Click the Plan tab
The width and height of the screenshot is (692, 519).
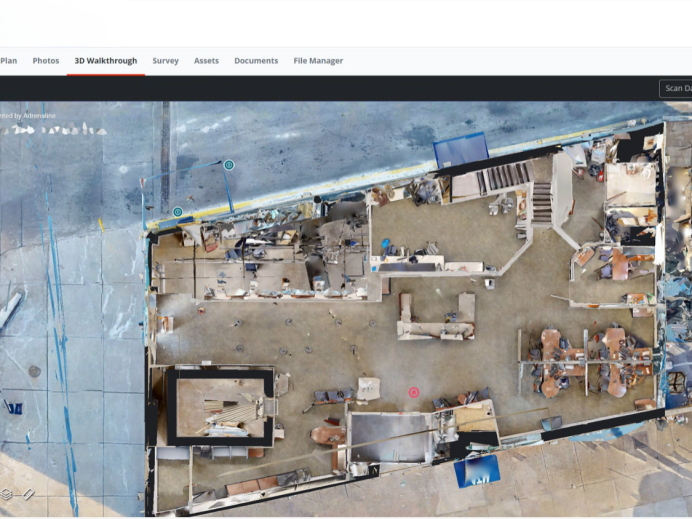(8, 61)
